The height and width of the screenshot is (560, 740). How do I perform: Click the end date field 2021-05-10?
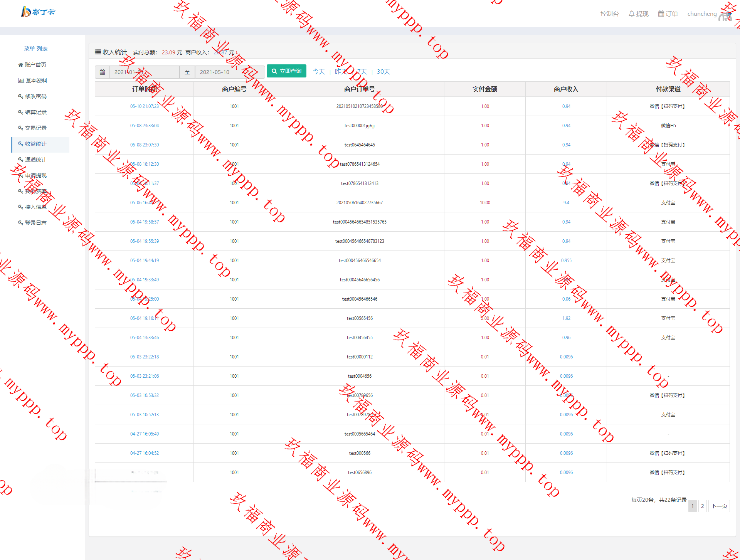click(230, 72)
